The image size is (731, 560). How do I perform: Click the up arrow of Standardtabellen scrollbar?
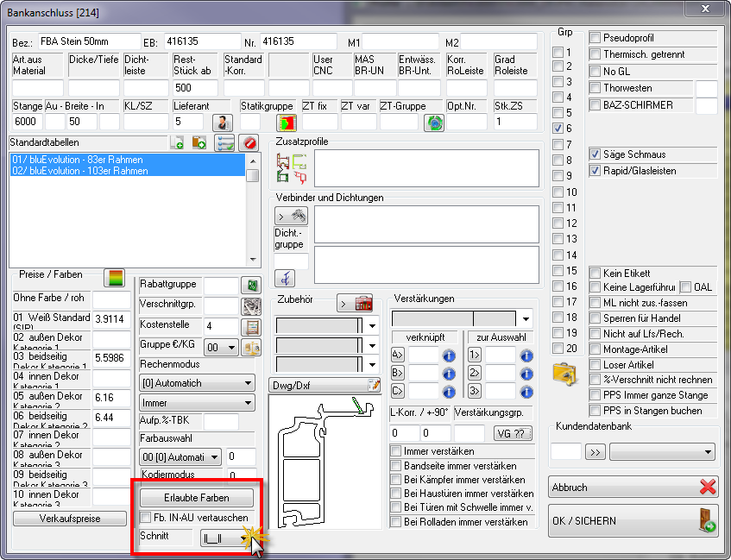[253, 160]
